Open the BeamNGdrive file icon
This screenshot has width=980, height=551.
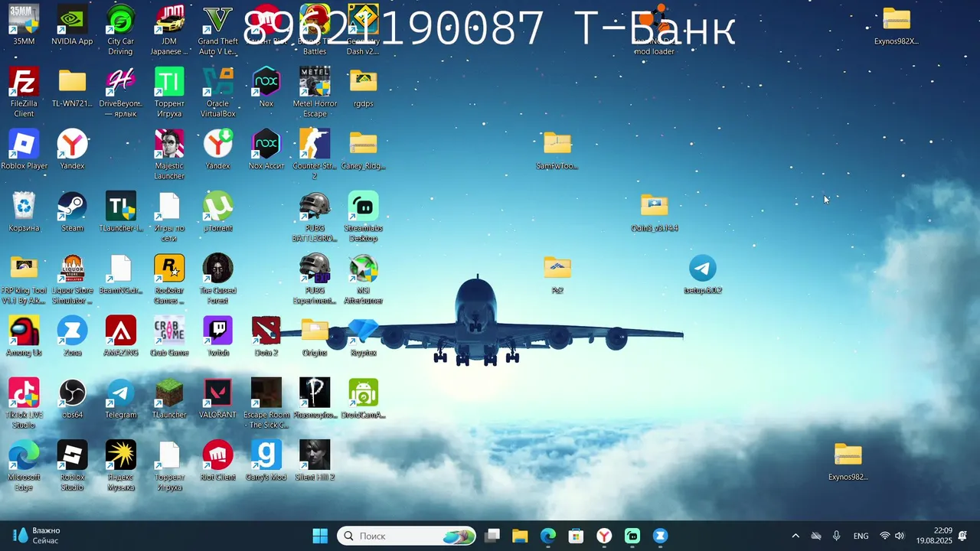(x=120, y=275)
